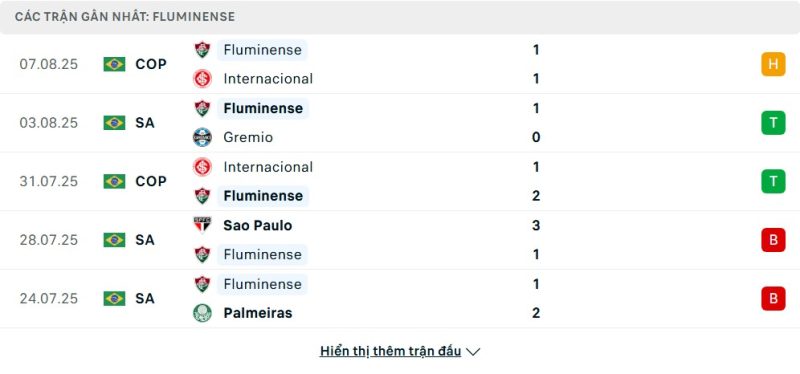The width and height of the screenshot is (800, 374).
Task: Click the 'Các trận gần nhất: Fluminense' header
Action: coord(125,17)
